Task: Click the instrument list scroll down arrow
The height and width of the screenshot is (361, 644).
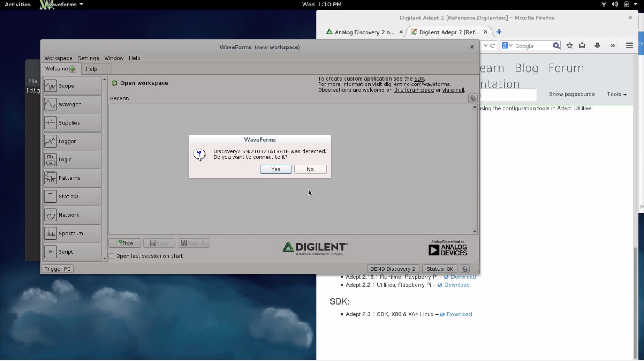Action: [x=105, y=258]
